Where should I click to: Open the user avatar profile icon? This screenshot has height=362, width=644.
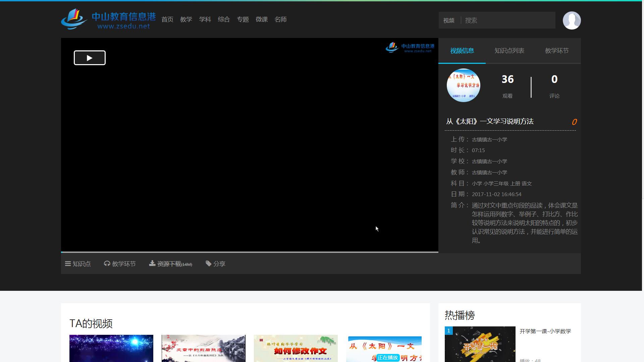click(x=572, y=20)
